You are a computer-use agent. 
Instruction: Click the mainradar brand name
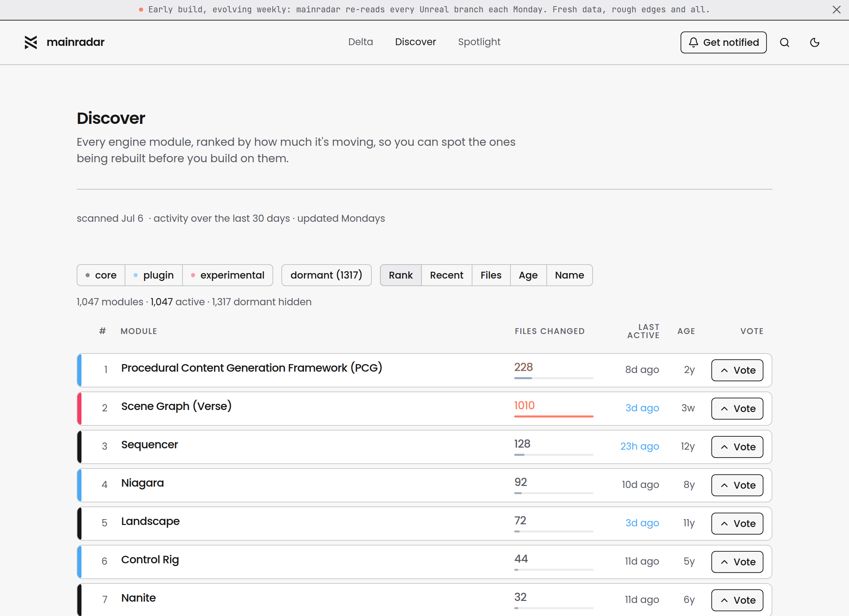point(75,42)
